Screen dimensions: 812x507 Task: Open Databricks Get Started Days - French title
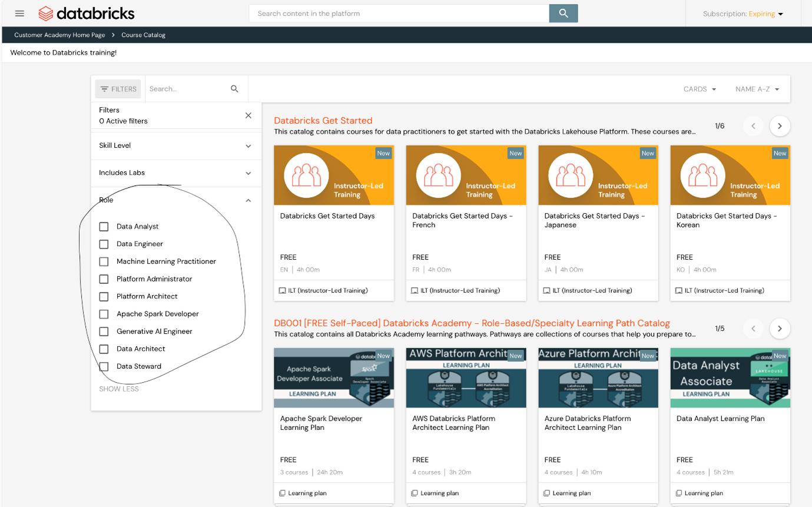point(462,220)
